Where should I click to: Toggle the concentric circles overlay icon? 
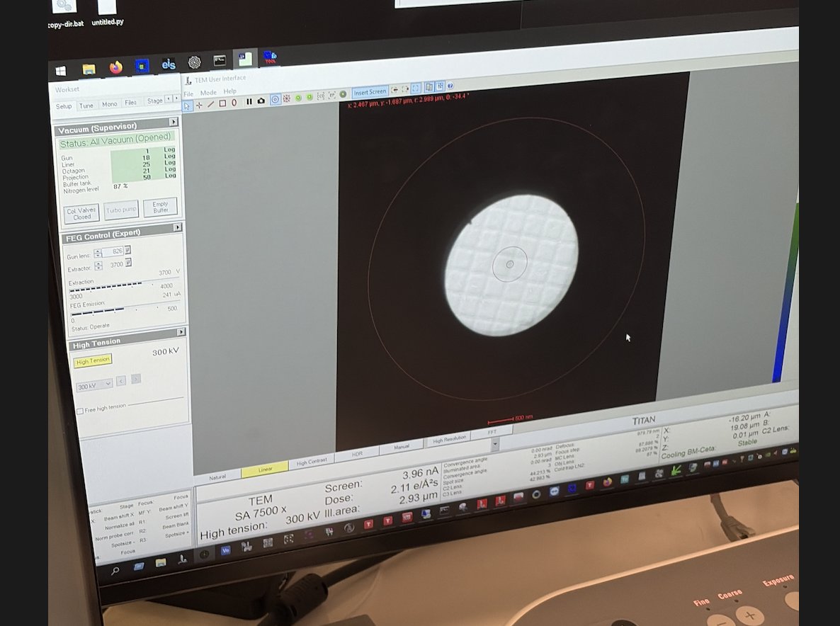275,100
